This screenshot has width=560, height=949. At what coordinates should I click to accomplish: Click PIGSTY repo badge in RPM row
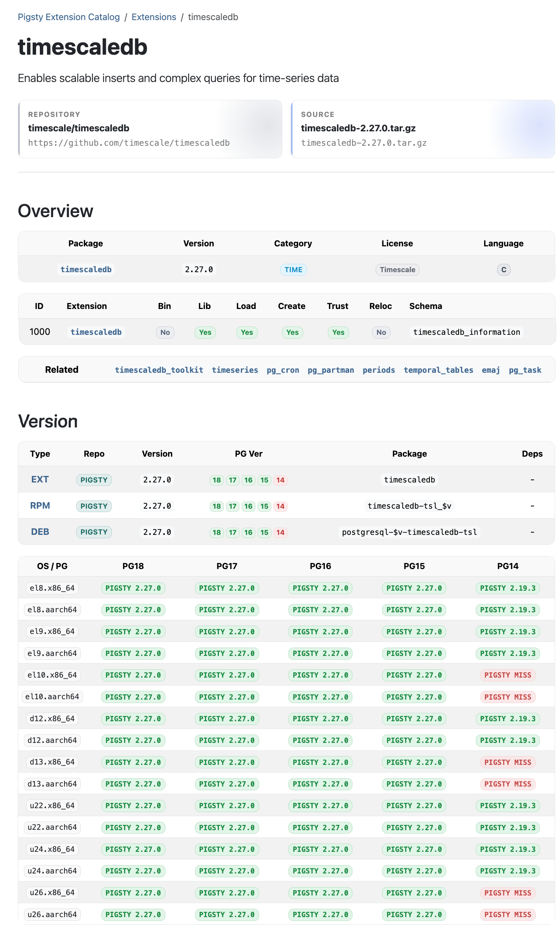[94, 506]
